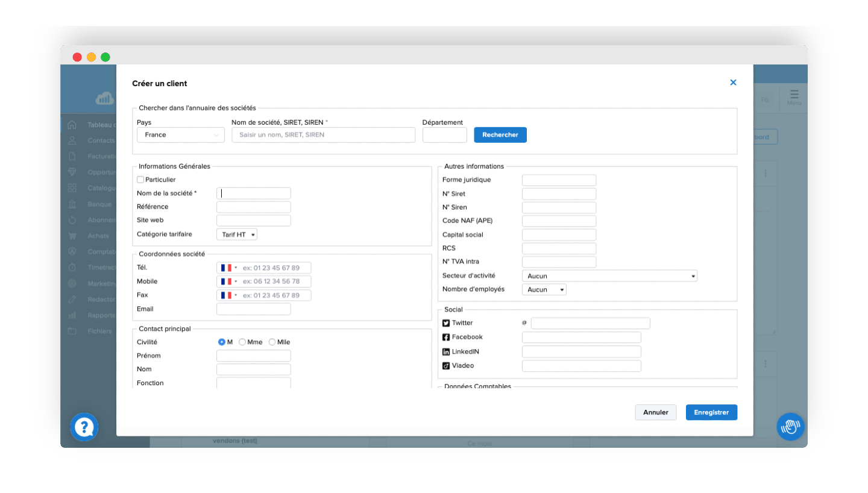This screenshot has height=493, width=868.
Task: Click the N° TVA intra field
Action: pos(559,262)
